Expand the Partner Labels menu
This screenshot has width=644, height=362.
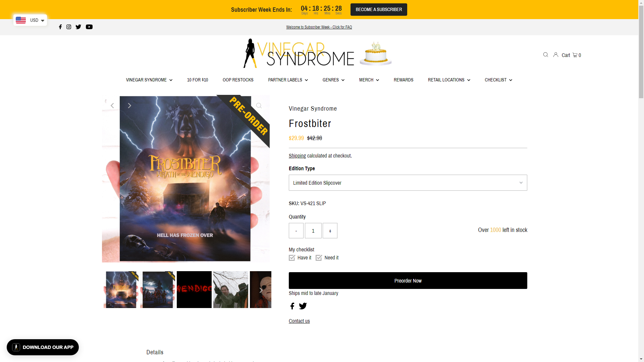(288, 80)
